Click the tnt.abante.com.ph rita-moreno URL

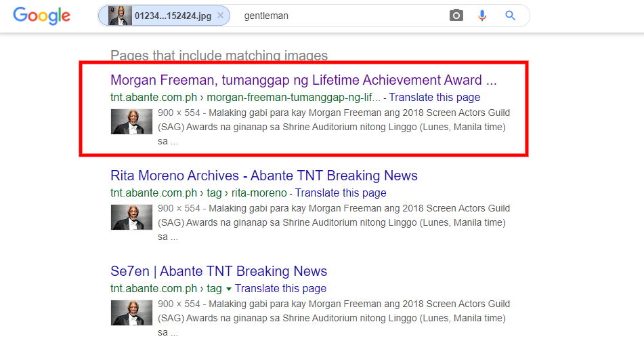pos(199,193)
